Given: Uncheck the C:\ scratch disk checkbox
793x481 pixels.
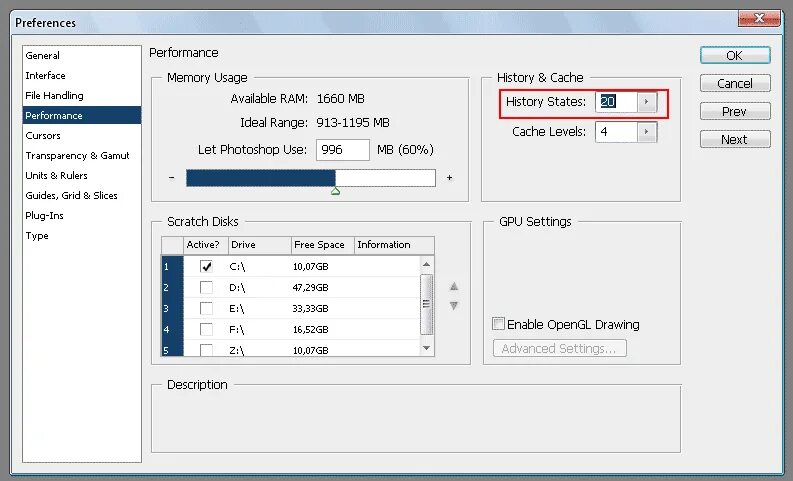Looking at the screenshot, I should tap(206, 267).
